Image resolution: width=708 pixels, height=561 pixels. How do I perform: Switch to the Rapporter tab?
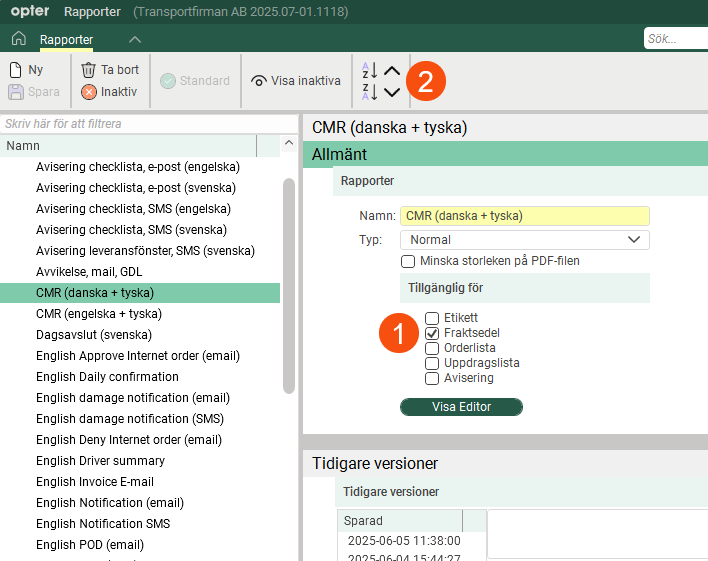66,40
